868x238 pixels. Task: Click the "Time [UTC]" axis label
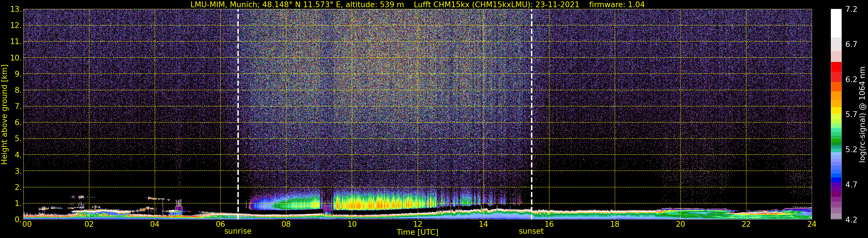click(417, 232)
